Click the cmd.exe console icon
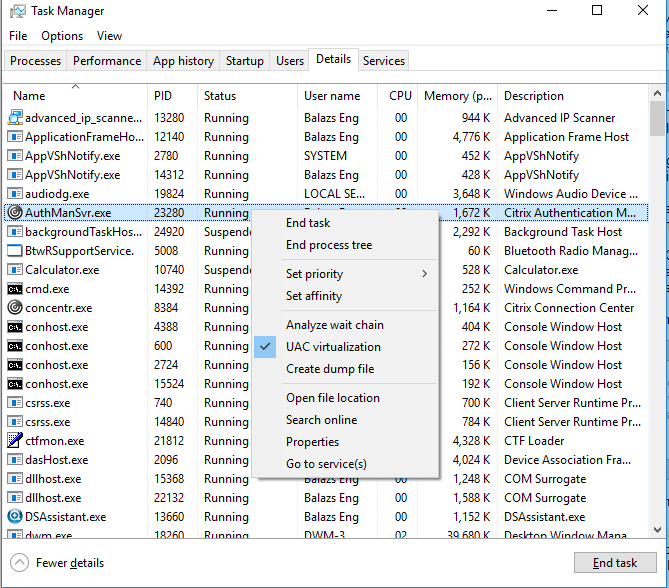This screenshot has width=669, height=588. [x=15, y=289]
